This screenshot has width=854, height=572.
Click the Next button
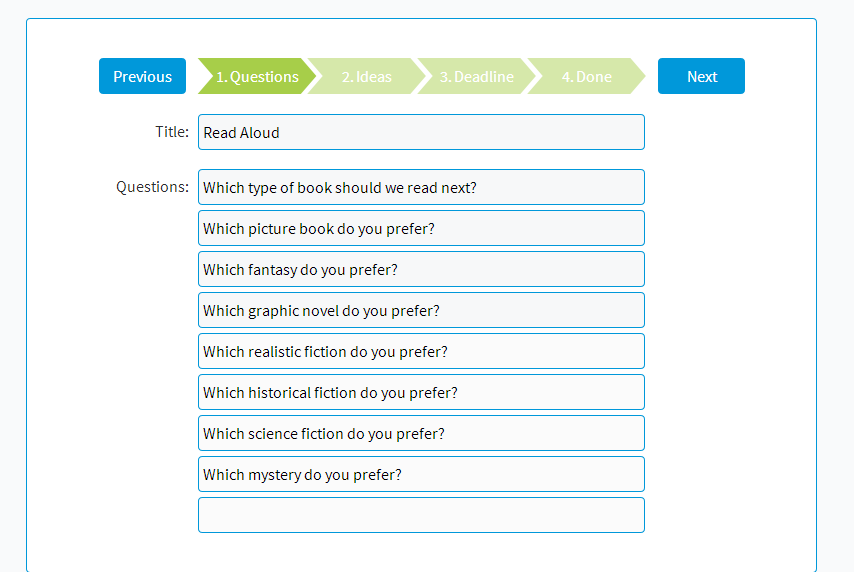click(701, 76)
